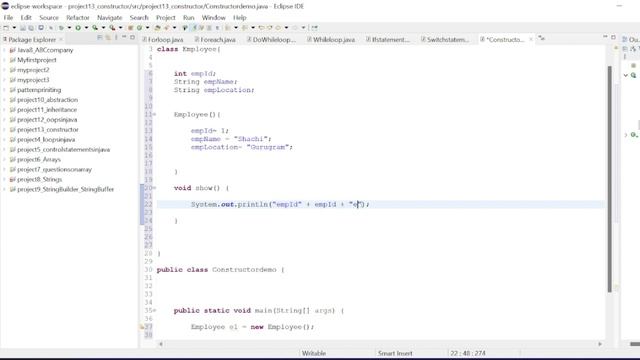Click the Open Console monitor toolbar icon

41,28
